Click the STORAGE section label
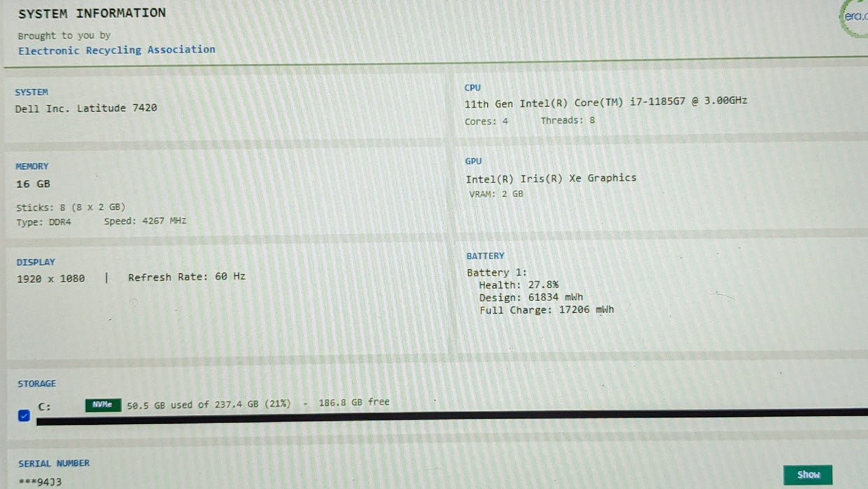Screen dimensions: 868x489 click(37, 384)
